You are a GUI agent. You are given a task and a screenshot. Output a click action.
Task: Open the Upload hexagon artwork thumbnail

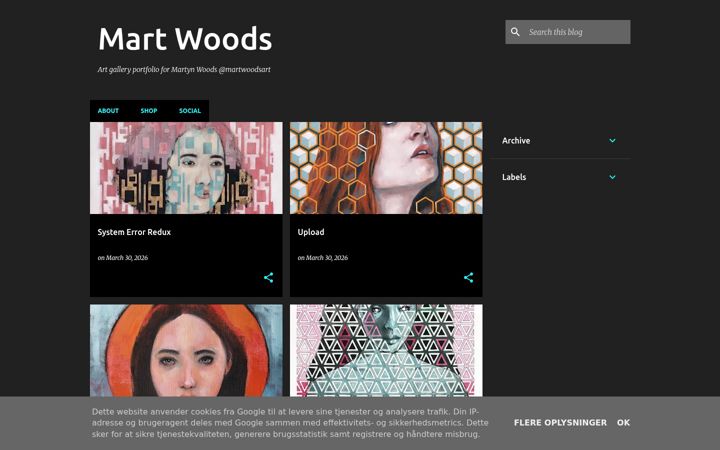pos(386,168)
